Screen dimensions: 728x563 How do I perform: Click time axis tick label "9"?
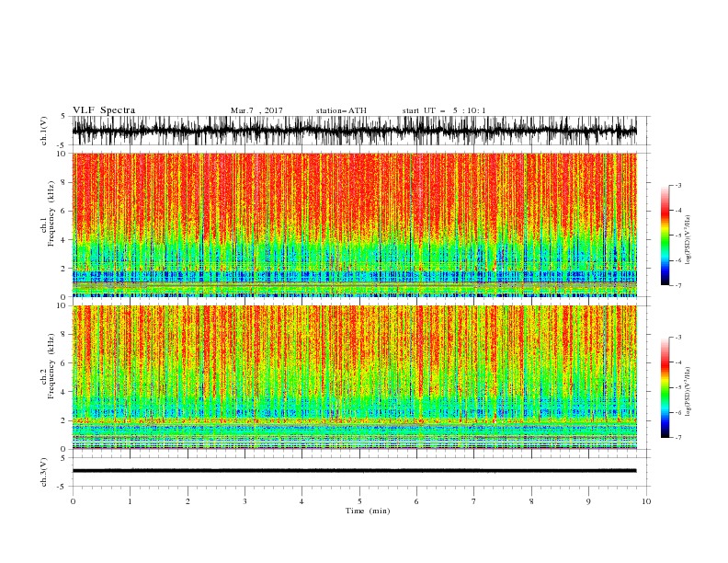pos(588,501)
